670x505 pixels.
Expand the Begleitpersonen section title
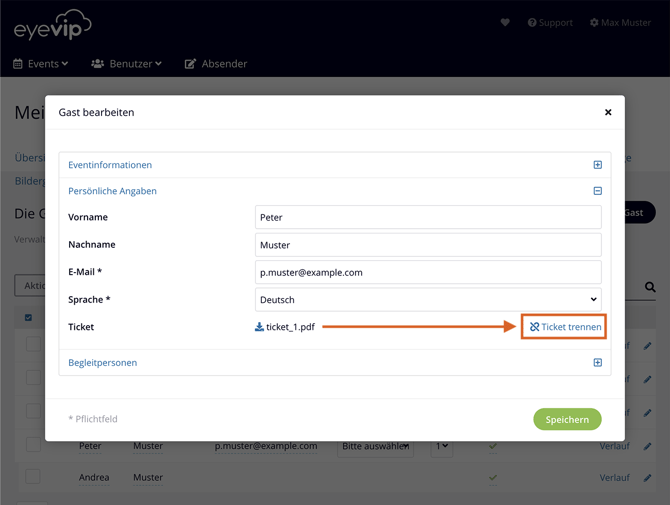point(103,363)
